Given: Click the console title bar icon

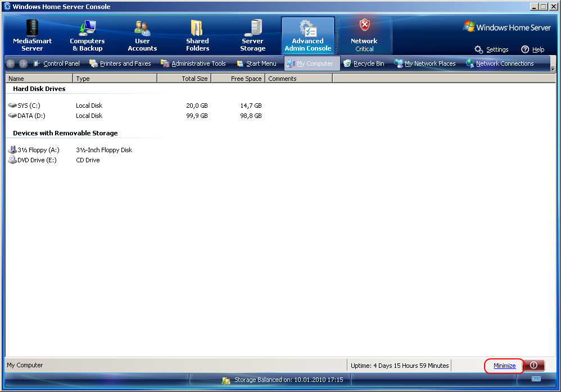Looking at the screenshot, I should point(7,6).
